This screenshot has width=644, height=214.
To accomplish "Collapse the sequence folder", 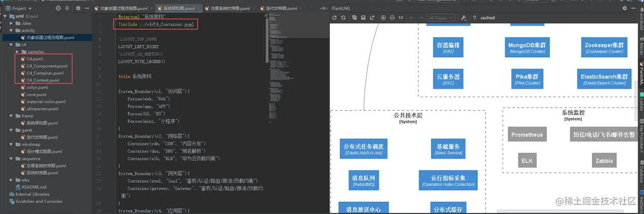I will tap(11, 159).
